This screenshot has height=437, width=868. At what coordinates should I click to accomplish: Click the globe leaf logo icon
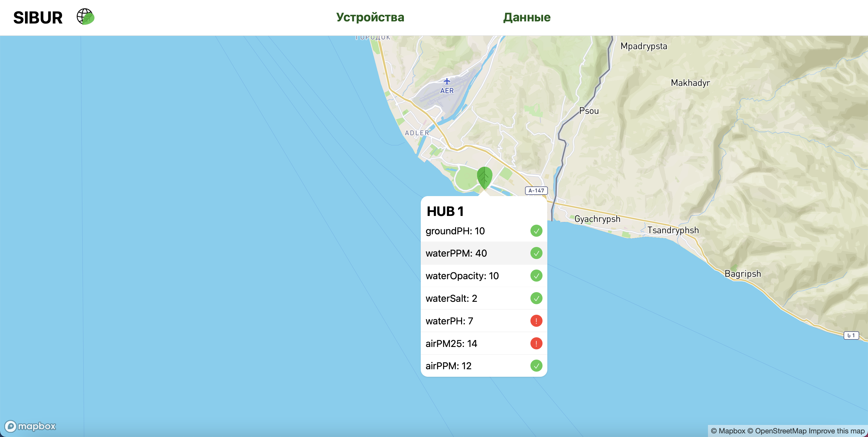[86, 17]
